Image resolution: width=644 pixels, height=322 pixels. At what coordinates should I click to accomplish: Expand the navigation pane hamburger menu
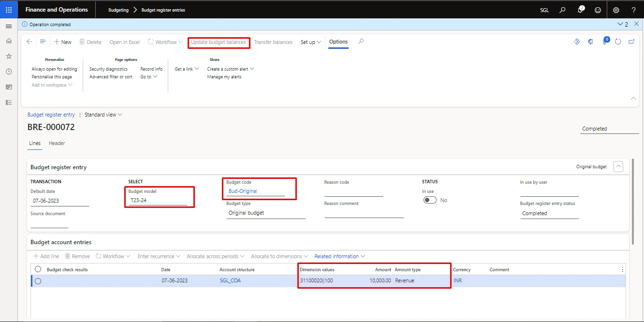click(x=9, y=26)
